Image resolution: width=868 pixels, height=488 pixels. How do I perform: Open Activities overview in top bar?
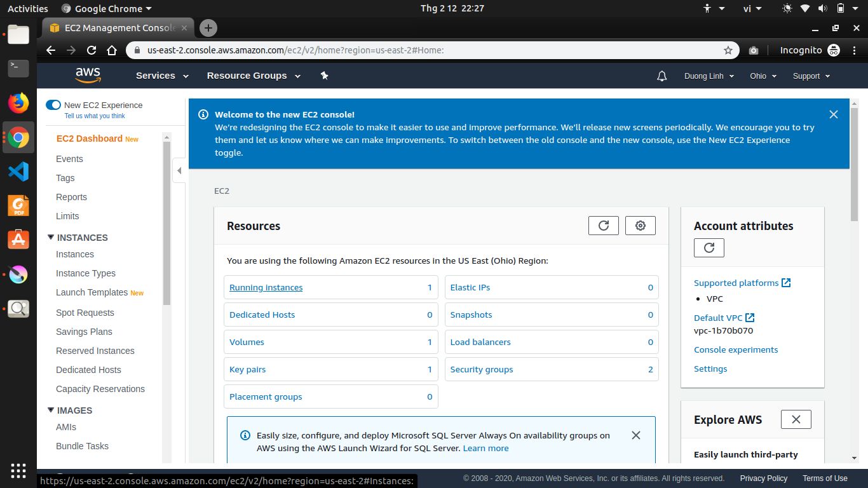(x=28, y=8)
